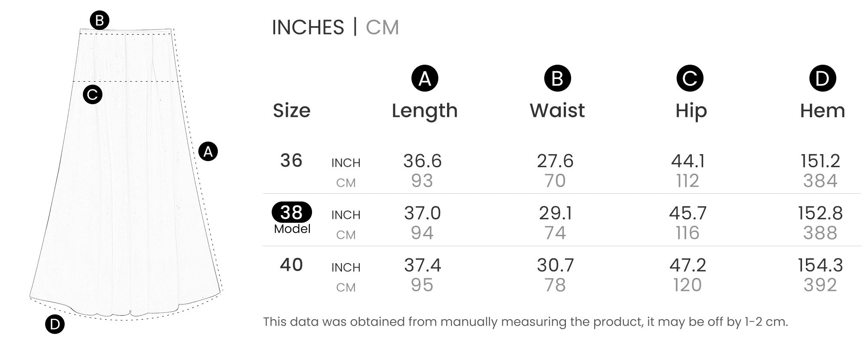
Task: Click the skirt illustration thumbnail
Action: 126,182
